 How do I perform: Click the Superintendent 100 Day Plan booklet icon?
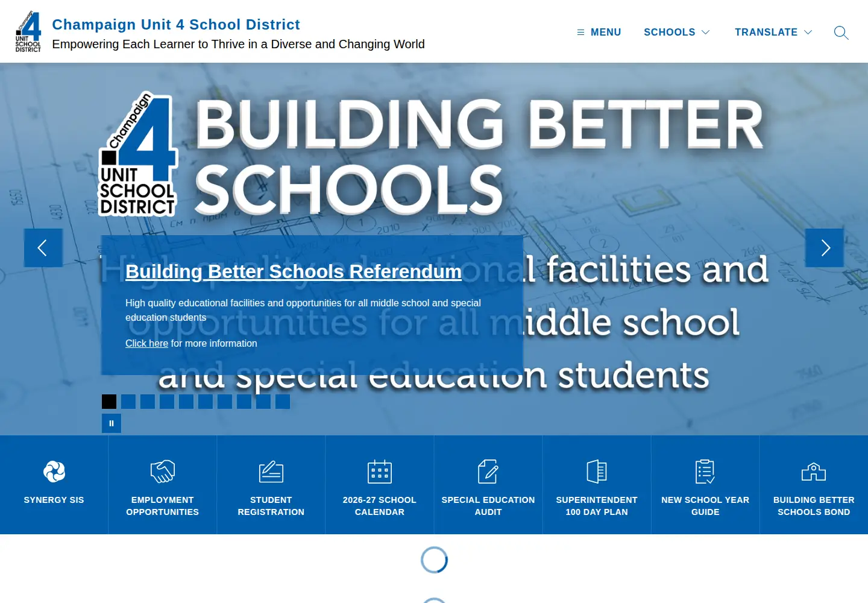point(597,472)
